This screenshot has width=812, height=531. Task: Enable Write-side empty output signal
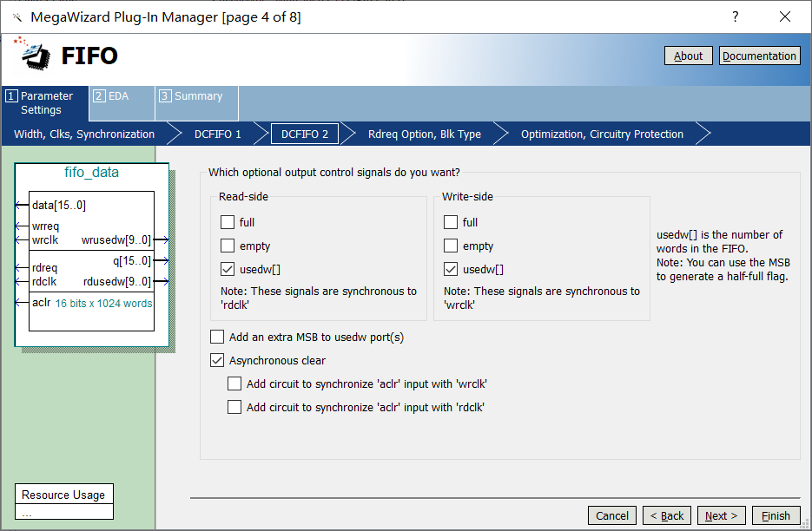450,246
